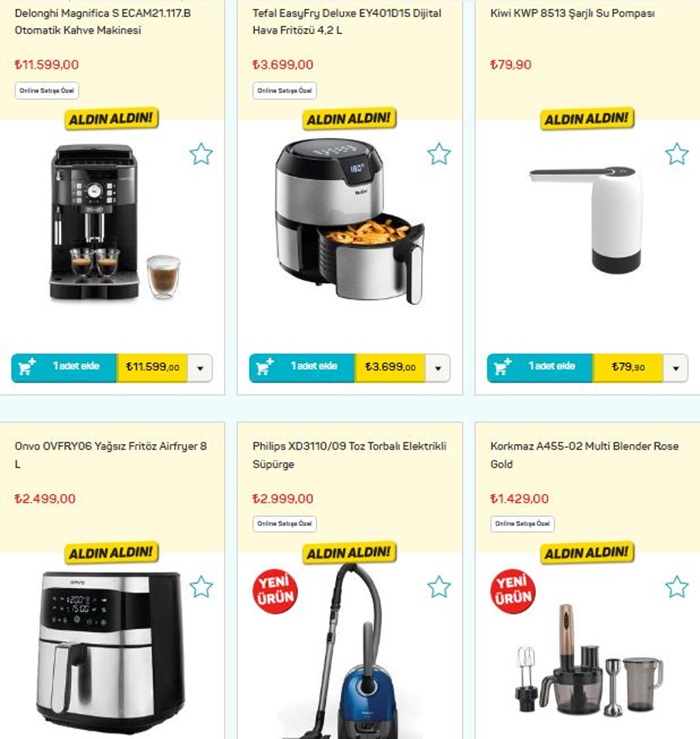
Task: Mark Kiwi KWP 8513 water pump as favorite
Action: tap(677, 154)
